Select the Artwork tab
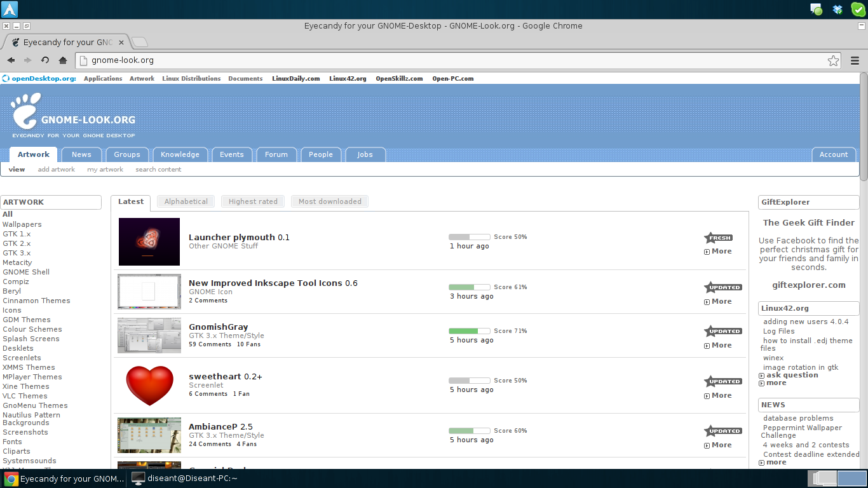 [x=33, y=154]
